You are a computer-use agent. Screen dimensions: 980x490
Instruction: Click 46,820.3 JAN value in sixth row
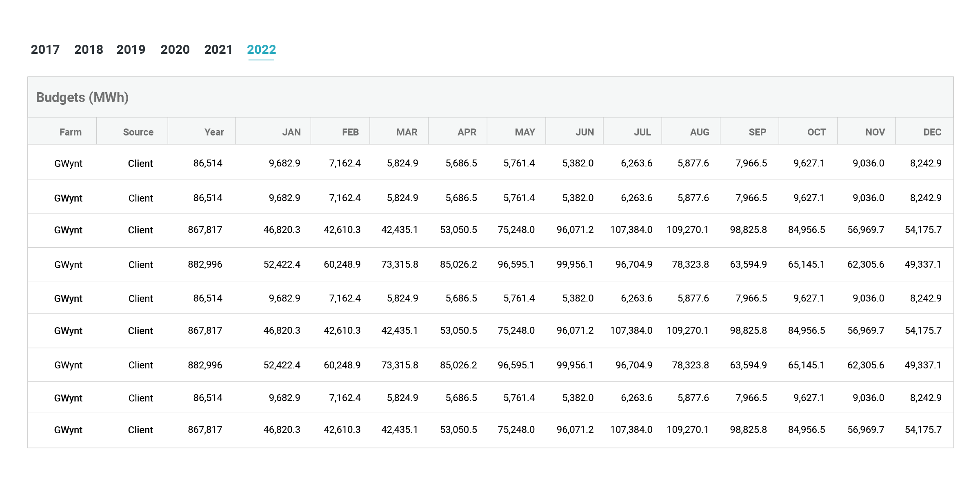tap(282, 330)
